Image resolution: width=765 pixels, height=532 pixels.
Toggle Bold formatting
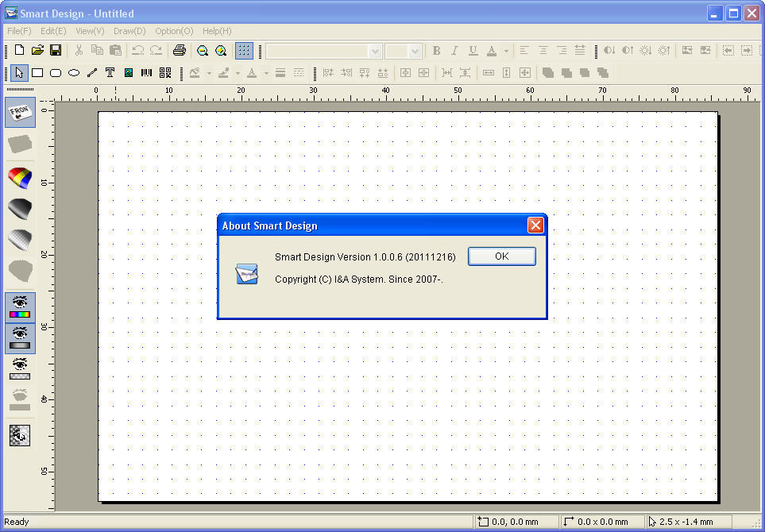coord(437,50)
